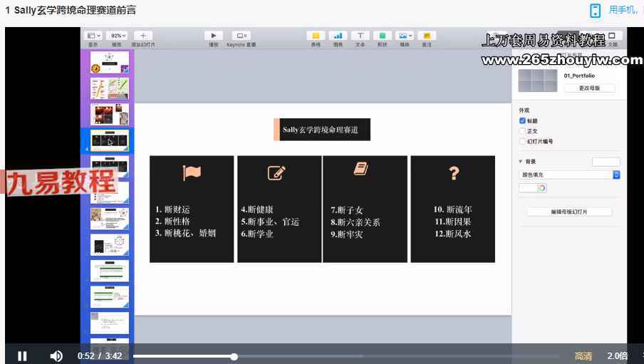Enable the 正文 body checkbox

coord(523,131)
